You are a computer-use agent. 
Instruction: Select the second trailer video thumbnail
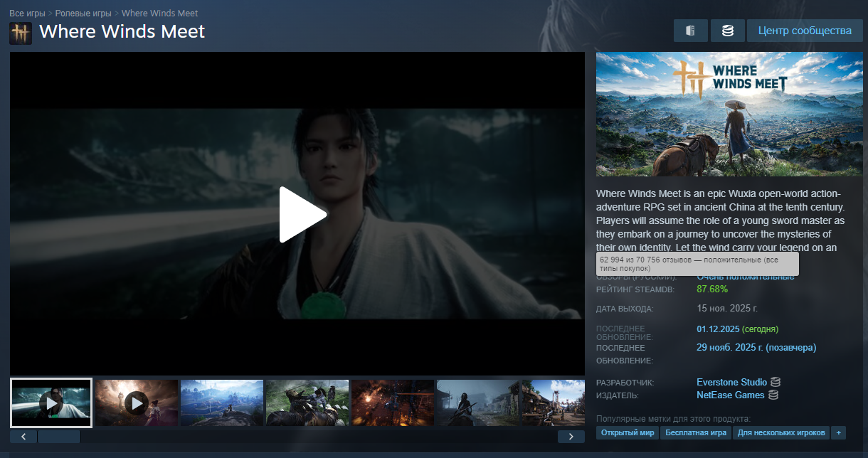click(137, 403)
